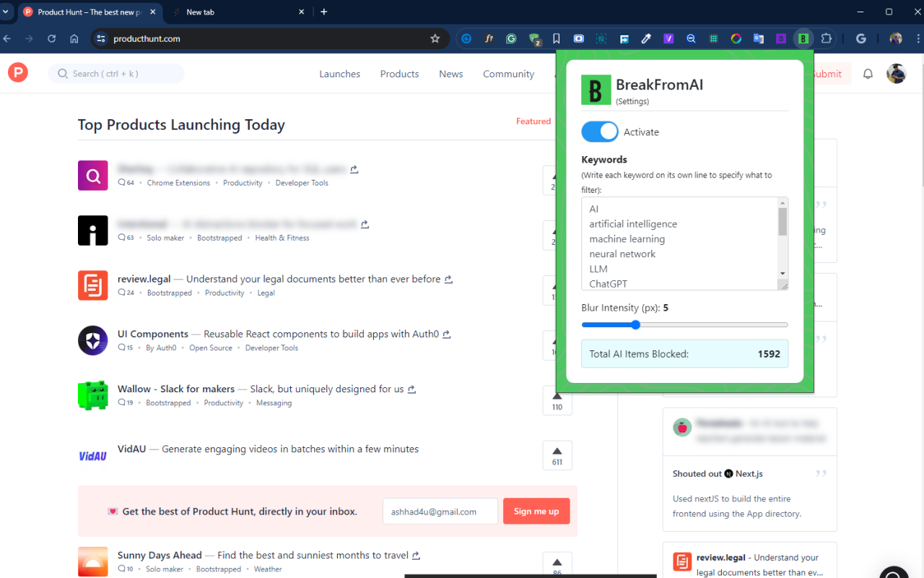This screenshot has height=578, width=924.
Task: Click the magnifier search extension icon
Action: pyautogui.click(x=691, y=39)
